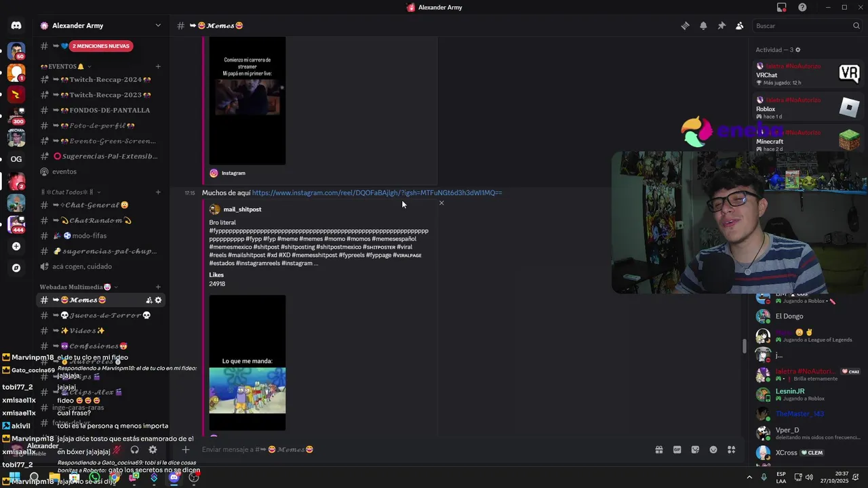Add channel to Webadas Multimedia category
868x488 pixels.
coord(158,287)
